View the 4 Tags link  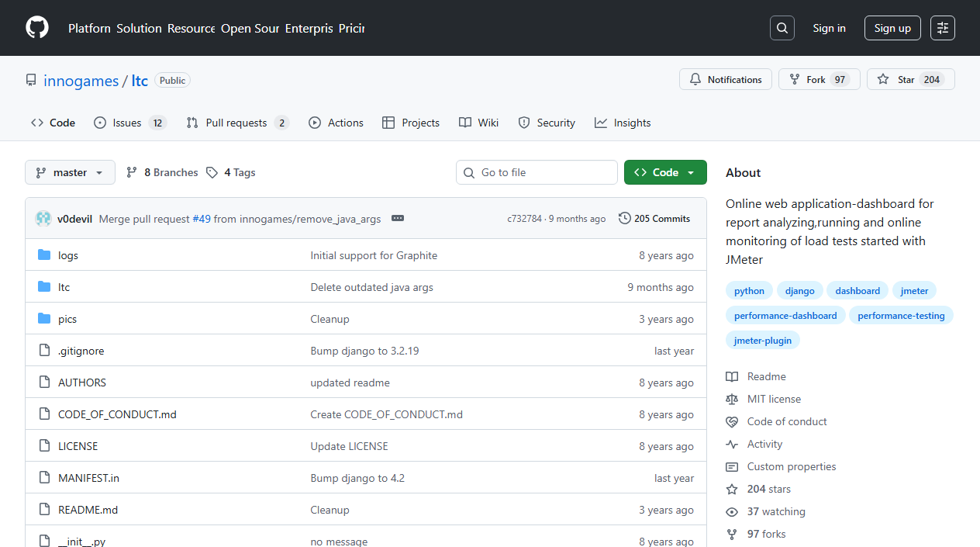click(x=231, y=172)
